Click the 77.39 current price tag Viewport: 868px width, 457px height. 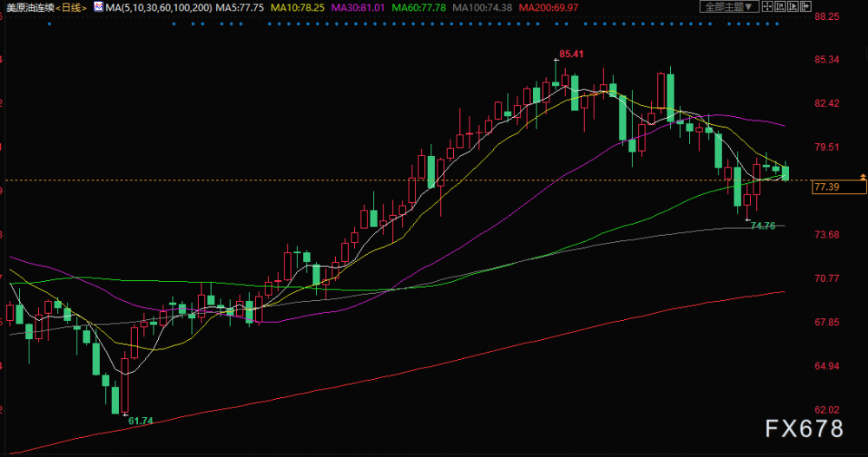[x=839, y=187]
